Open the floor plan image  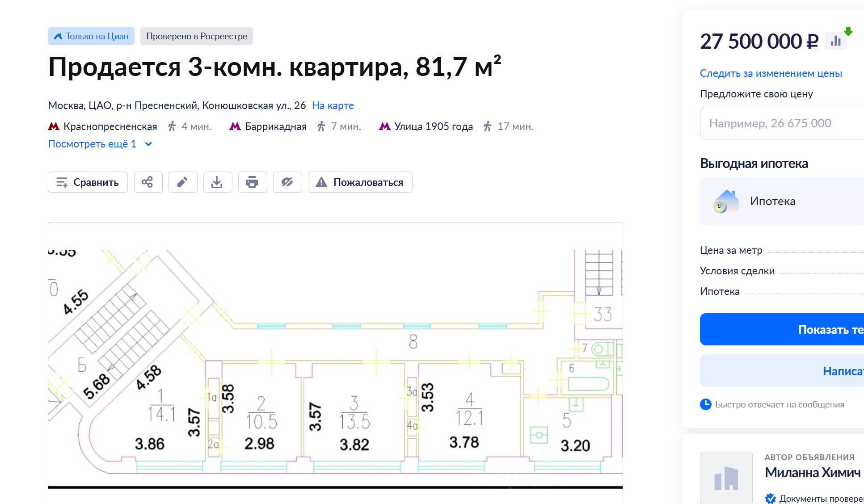(335, 362)
